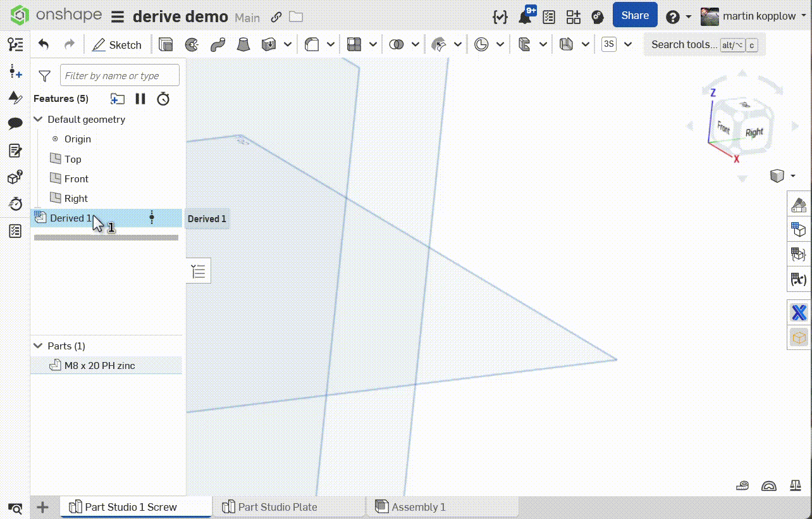812x519 pixels.
Task: Toggle the feature list panel button
Action: click(x=198, y=271)
